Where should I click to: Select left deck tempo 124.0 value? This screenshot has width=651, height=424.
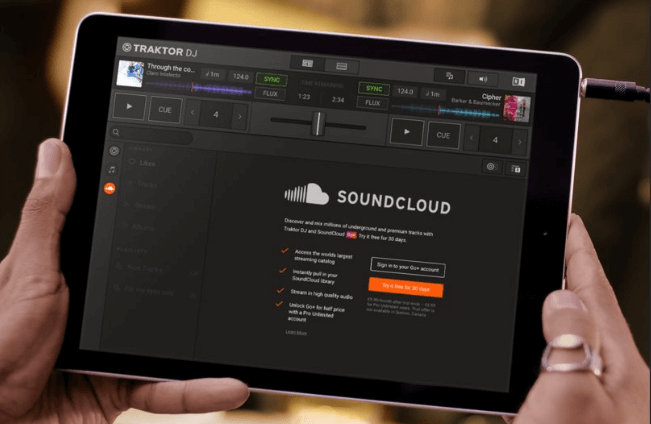pyautogui.click(x=240, y=77)
